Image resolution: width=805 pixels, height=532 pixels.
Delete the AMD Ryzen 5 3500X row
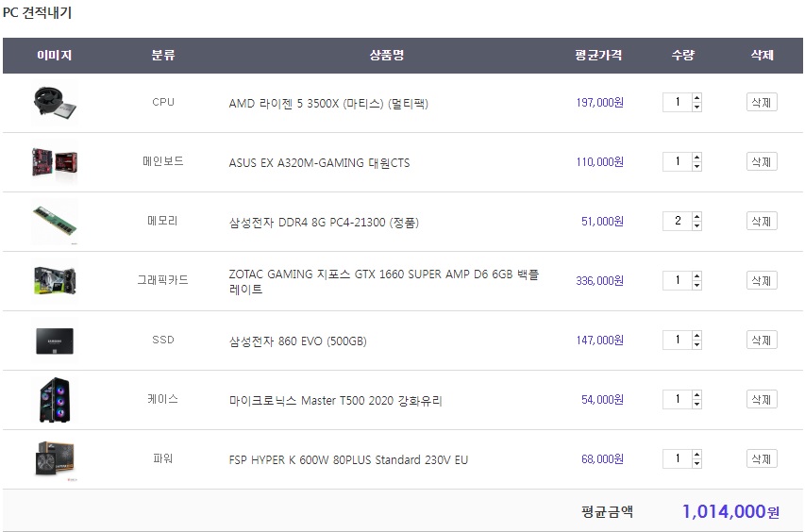pyautogui.click(x=762, y=103)
